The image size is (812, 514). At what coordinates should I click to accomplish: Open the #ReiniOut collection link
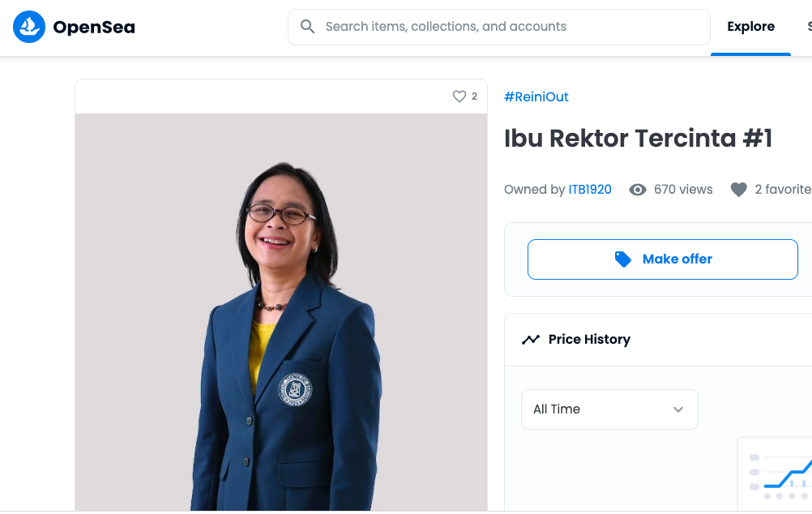click(x=536, y=96)
